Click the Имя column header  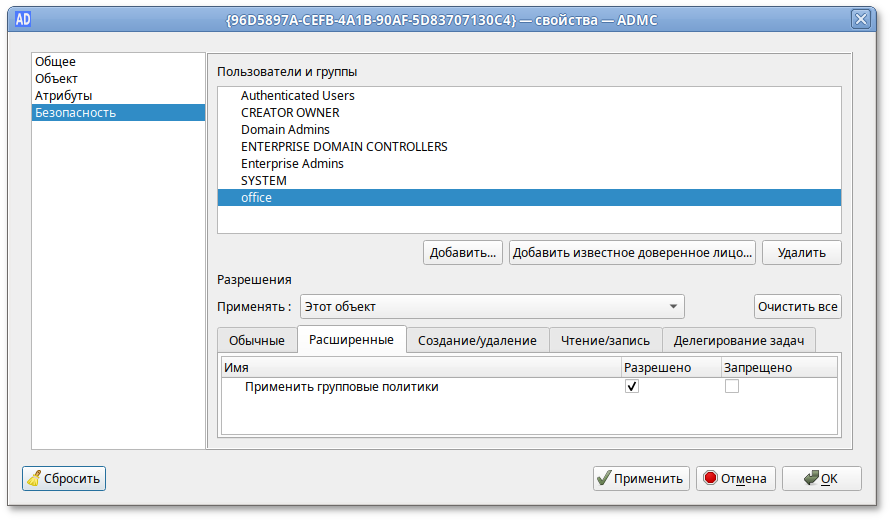(421, 368)
